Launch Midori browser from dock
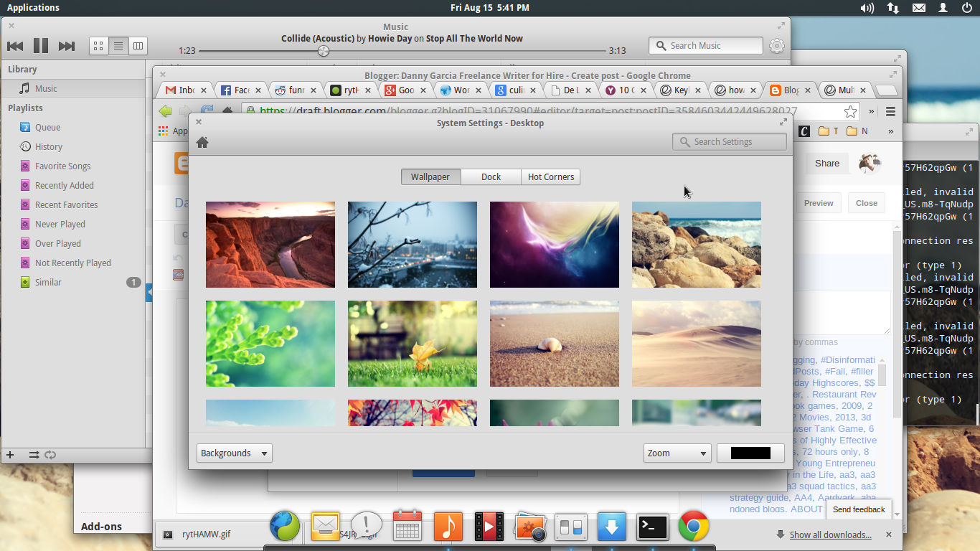Viewport: 980px width, 551px height. point(284,527)
